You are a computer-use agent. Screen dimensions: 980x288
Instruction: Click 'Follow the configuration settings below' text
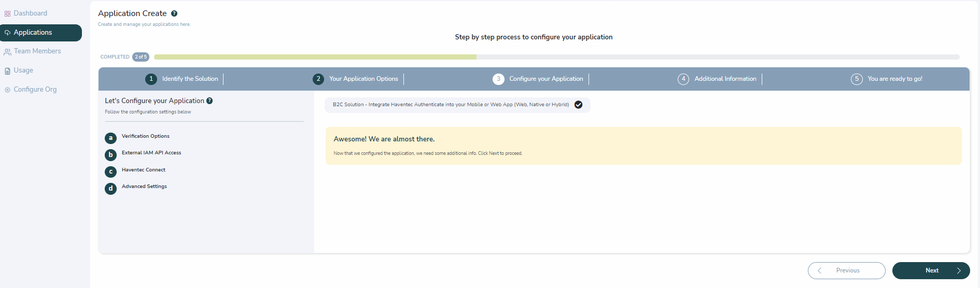point(148,112)
